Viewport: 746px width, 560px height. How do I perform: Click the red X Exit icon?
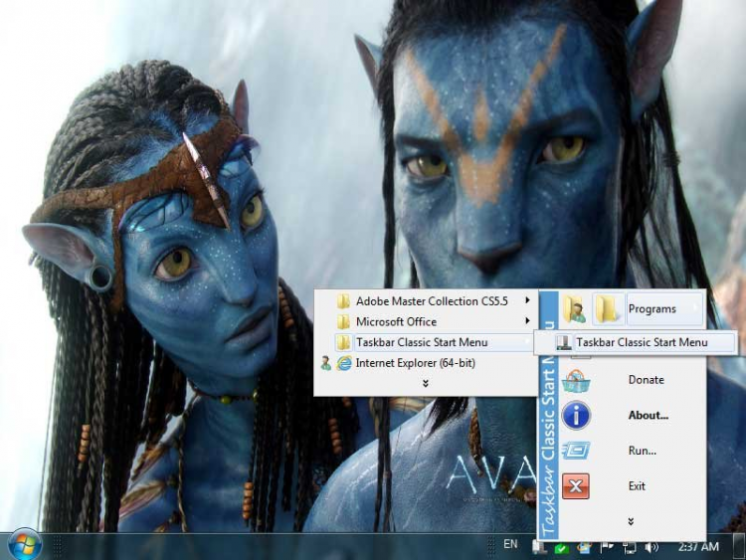[576, 486]
